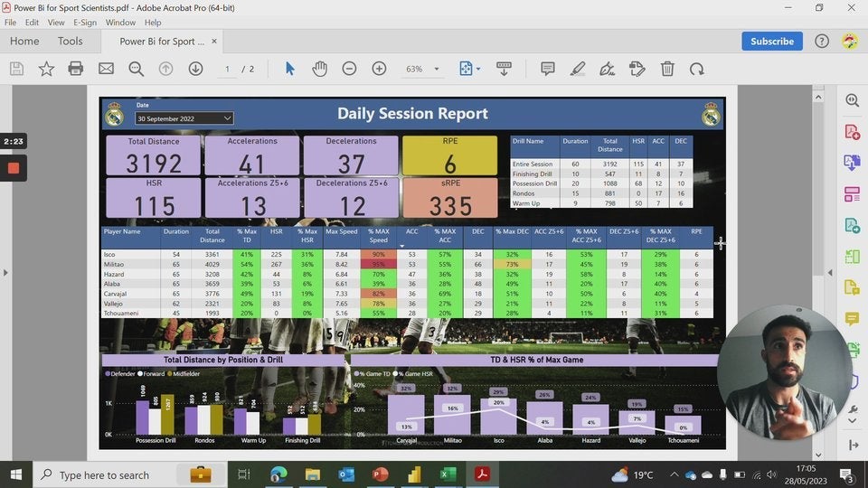Open the Sign document pen tool
868x488 pixels.
coord(608,69)
